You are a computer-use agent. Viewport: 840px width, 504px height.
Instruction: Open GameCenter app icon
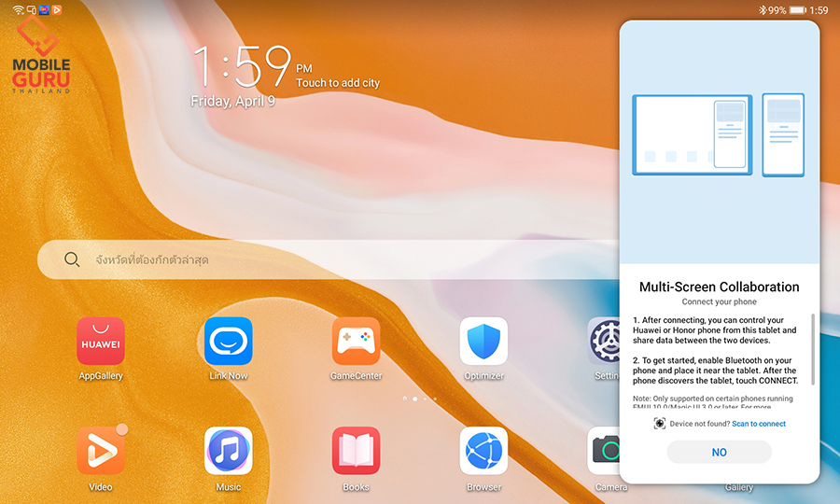tap(356, 342)
